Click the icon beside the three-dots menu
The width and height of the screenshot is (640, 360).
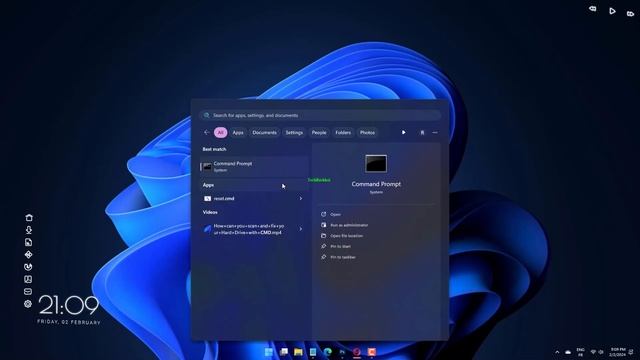pos(422,133)
